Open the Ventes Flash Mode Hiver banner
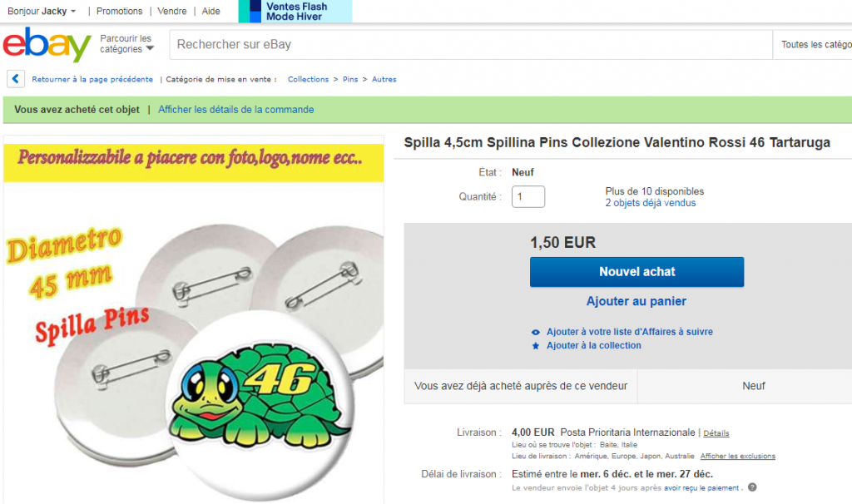 click(x=295, y=12)
